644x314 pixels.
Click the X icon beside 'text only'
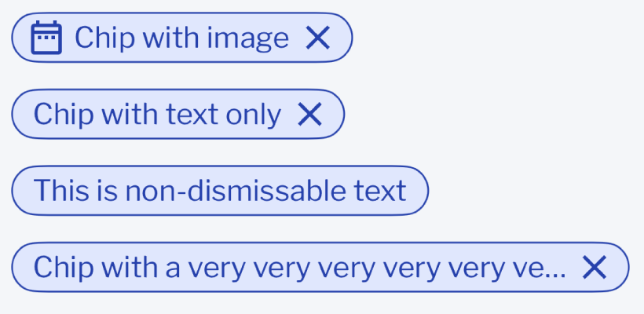click(309, 114)
